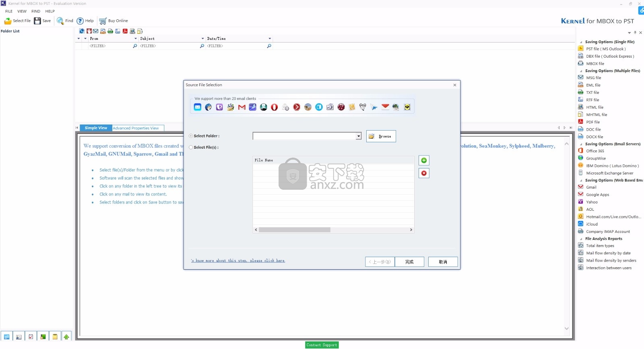644x349 pixels.
Task: Click the Gmail M icon in dialog
Action: tap(242, 107)
